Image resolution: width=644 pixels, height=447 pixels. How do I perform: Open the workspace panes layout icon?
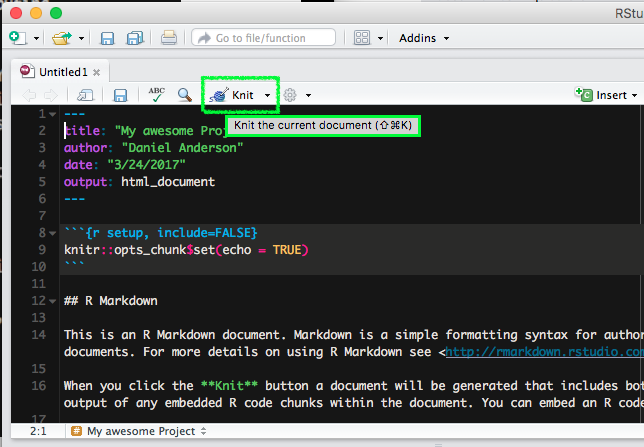pos(362,38)
